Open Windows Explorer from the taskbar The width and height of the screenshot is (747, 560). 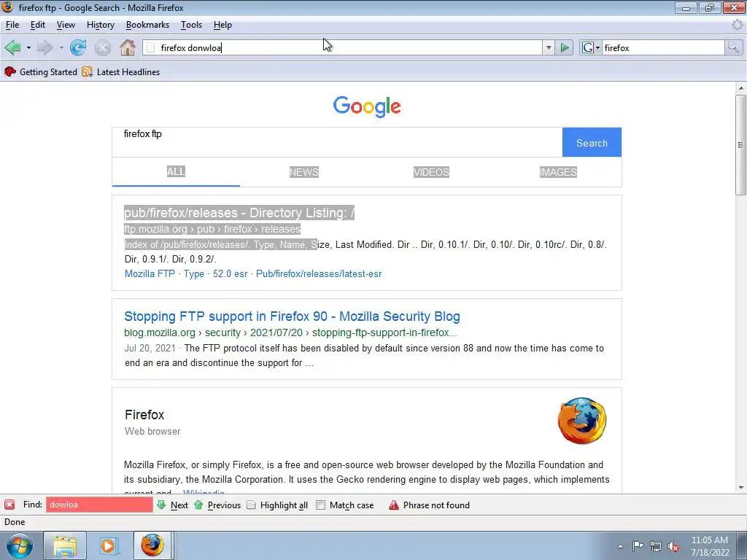[x=65, y=545]
